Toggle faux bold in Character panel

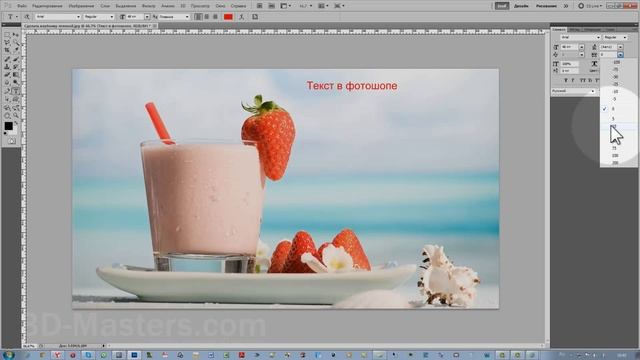coord(566,80)
